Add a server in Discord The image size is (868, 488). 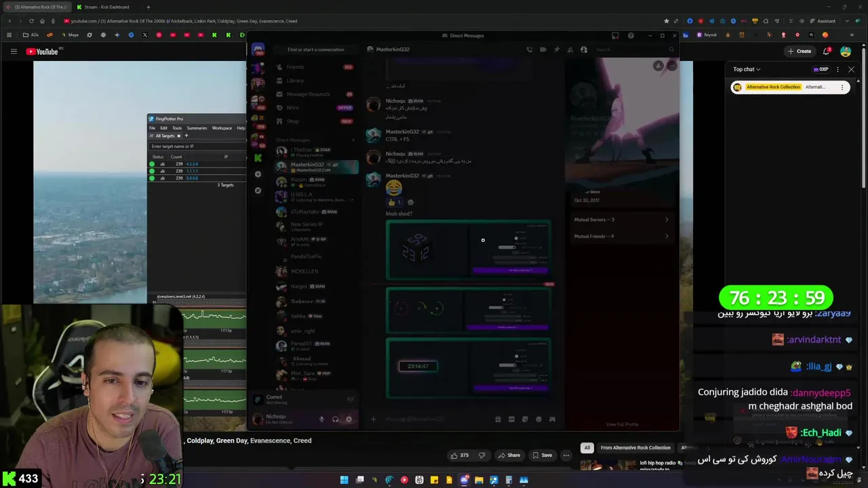[258, 174]
